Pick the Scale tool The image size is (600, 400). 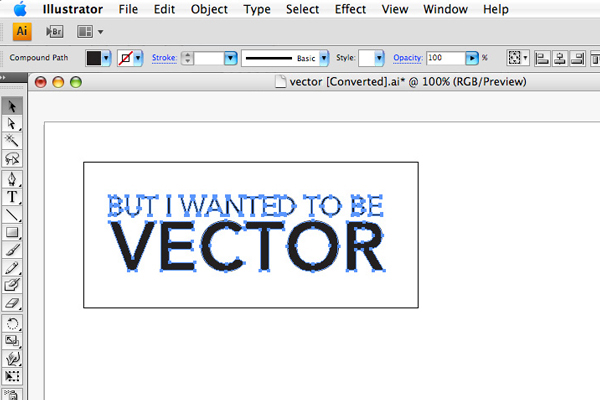(x=12, y=341)
